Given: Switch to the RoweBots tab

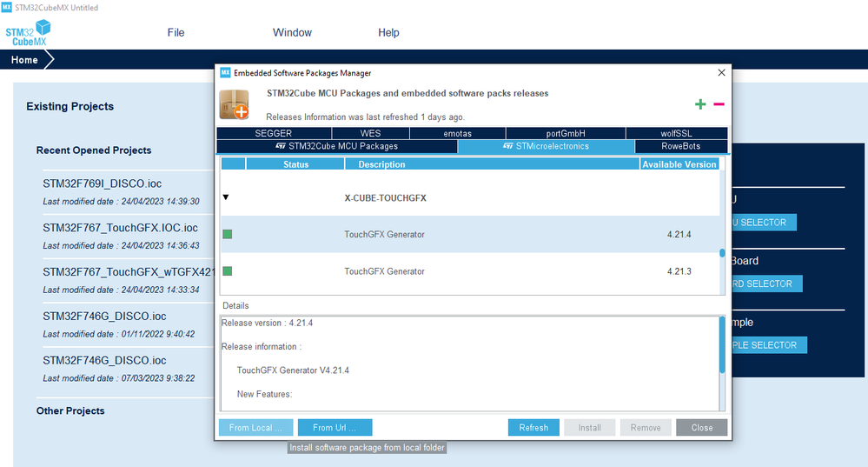Looking at the screenshot, I should 681,146.
